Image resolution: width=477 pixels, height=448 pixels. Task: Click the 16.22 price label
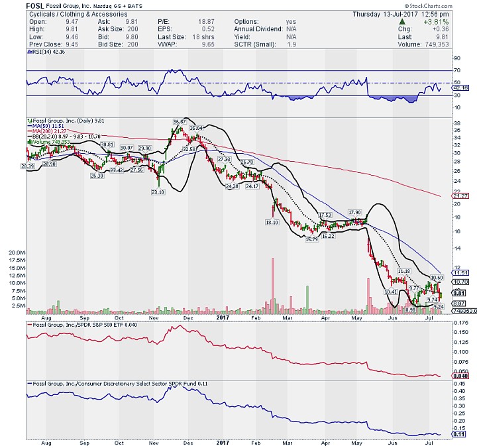pos(328,236)
